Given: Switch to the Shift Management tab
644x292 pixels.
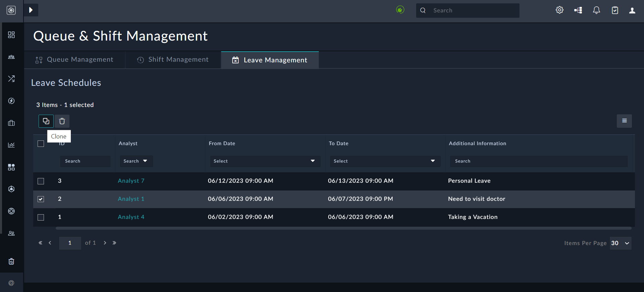Looking at the screenshot, I should tap(173, 60).
